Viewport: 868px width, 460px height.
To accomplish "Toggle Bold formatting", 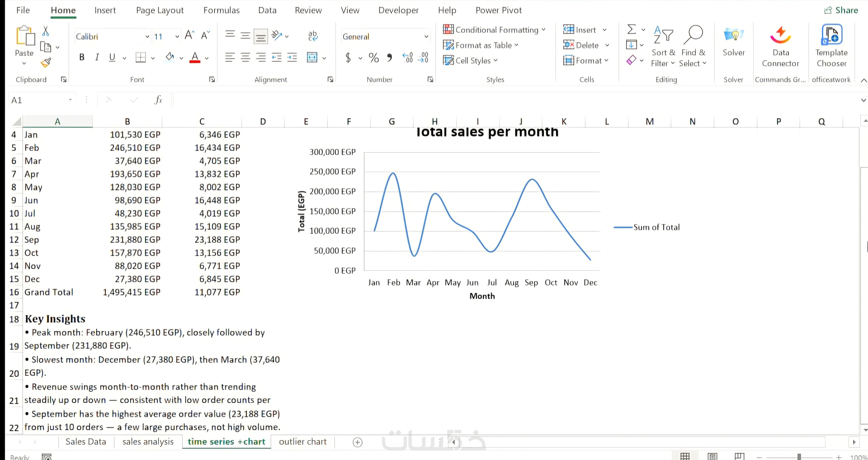I will (x=82, y=57).
